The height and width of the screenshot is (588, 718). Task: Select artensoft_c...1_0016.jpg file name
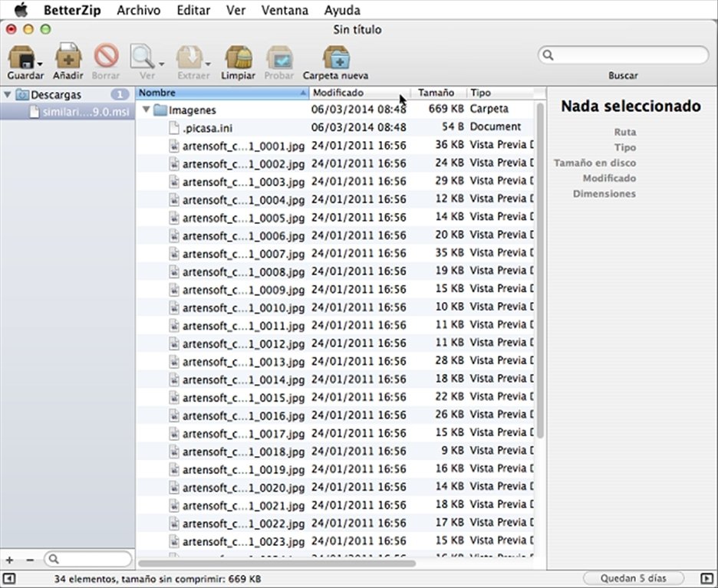(x=243, y=416)
